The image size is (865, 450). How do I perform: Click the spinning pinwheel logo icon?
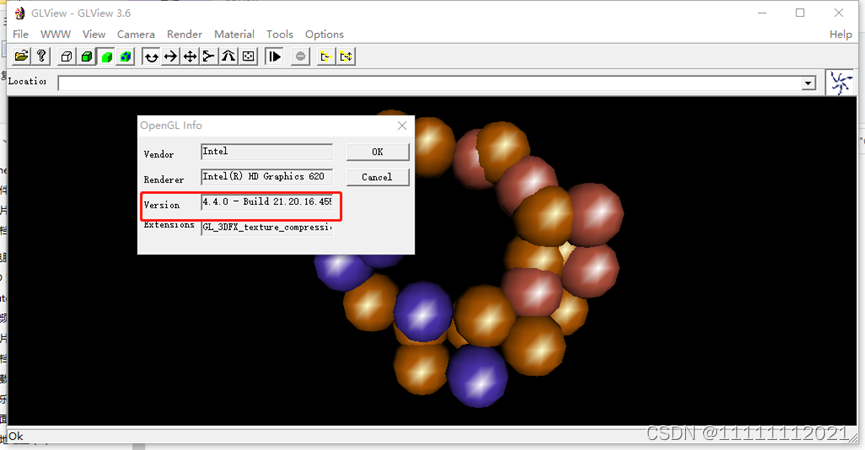tap(841, 83)
